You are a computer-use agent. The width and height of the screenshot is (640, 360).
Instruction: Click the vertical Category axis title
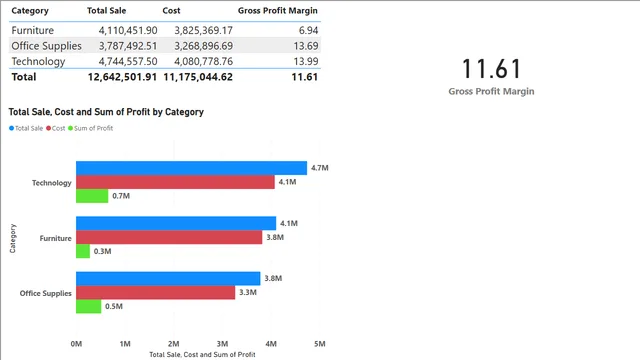[x=13, y=238]
